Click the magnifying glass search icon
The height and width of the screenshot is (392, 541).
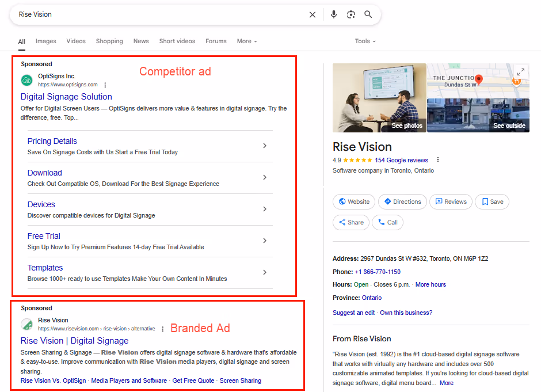(x=368, y=14)
